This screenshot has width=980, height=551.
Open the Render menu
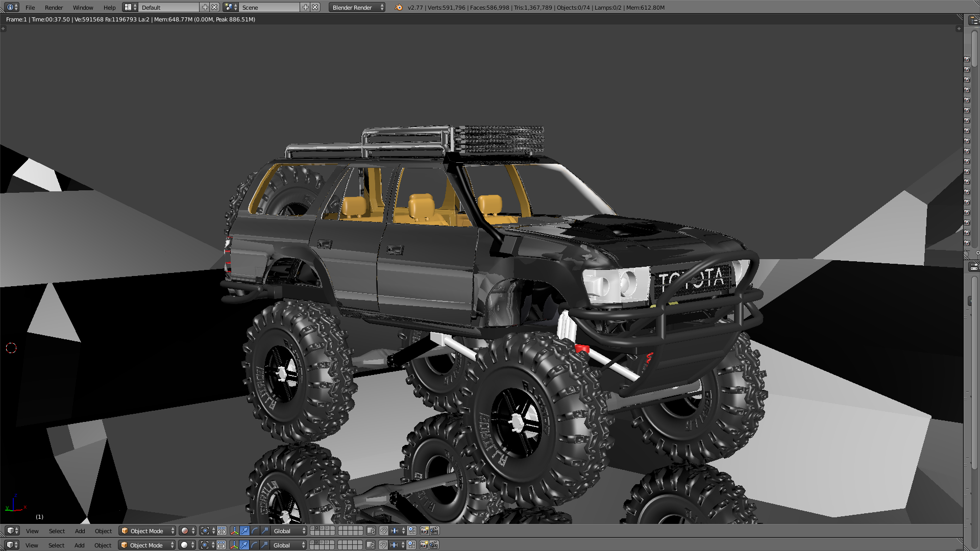pyautogui.click(x=54, y=8)
